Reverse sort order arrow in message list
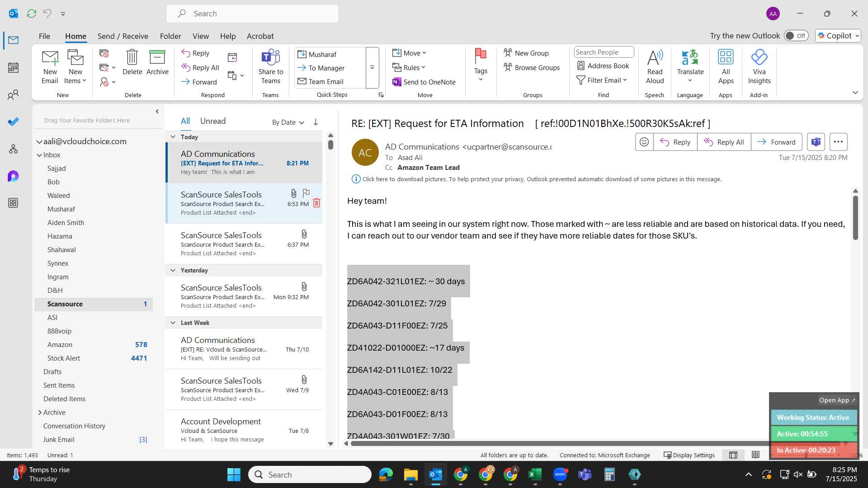This screenshot has width=868, height=488. (316, 122)
